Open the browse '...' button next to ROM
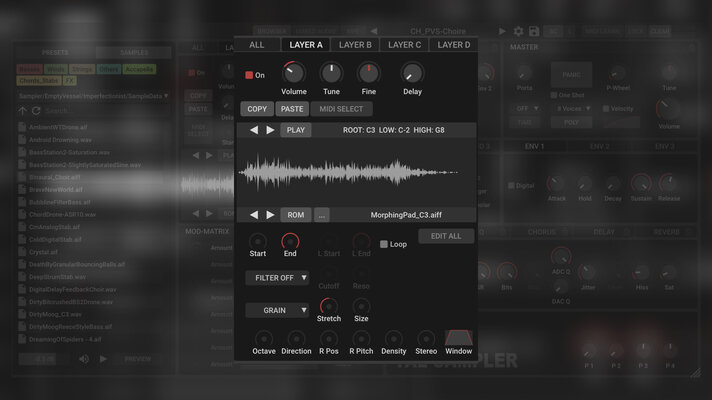The image size is (712, 400). [321, 215]
